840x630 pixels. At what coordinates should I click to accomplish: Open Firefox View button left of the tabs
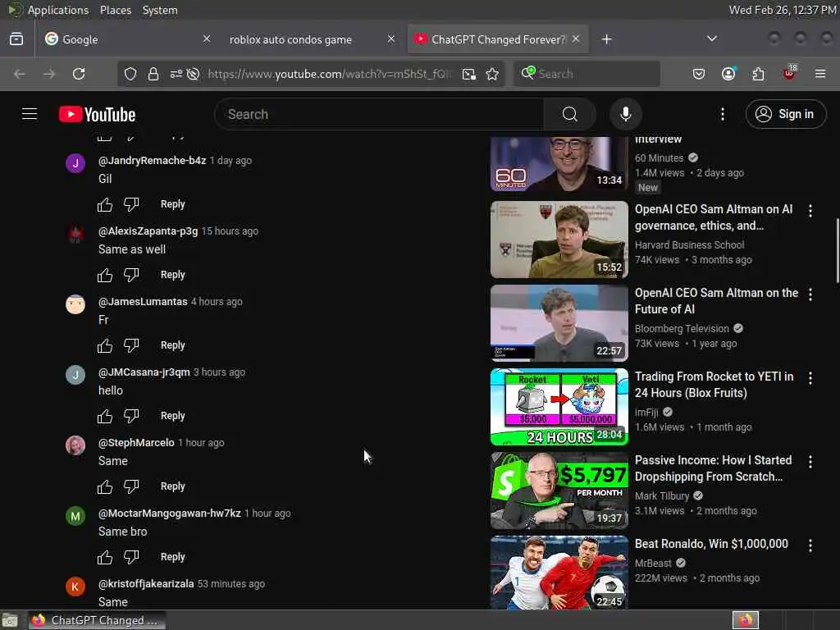tap(16, 39)
